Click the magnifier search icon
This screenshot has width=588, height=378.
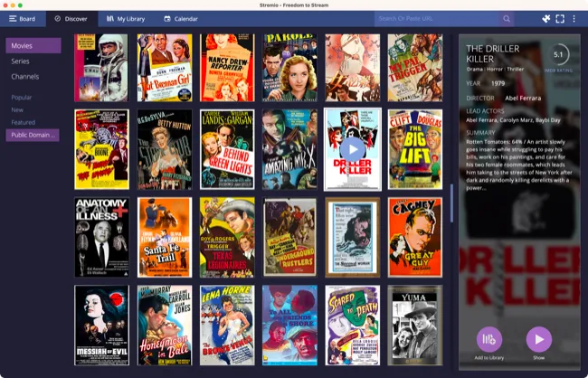[x=507, y=19]
